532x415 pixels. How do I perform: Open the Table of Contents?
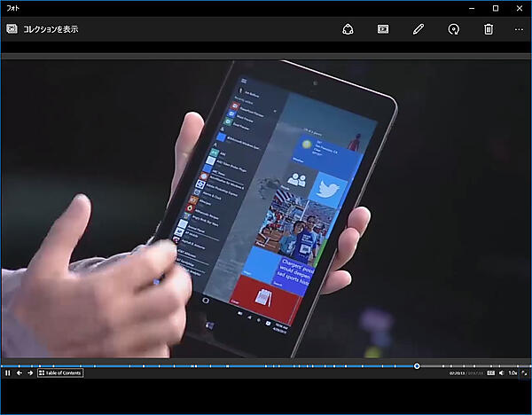pyautogui.click(x=60, y=373)
